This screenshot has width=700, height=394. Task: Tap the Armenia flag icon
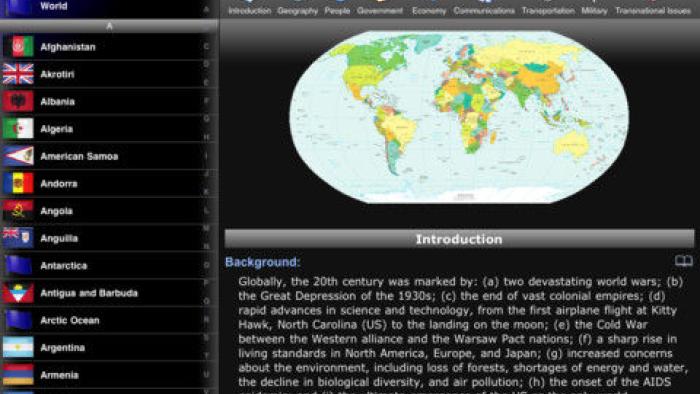(18, 375)
